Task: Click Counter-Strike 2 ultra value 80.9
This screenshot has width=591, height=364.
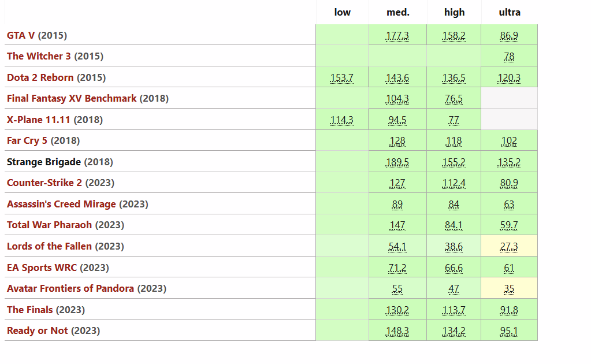Action: click(x=509, y=183)
